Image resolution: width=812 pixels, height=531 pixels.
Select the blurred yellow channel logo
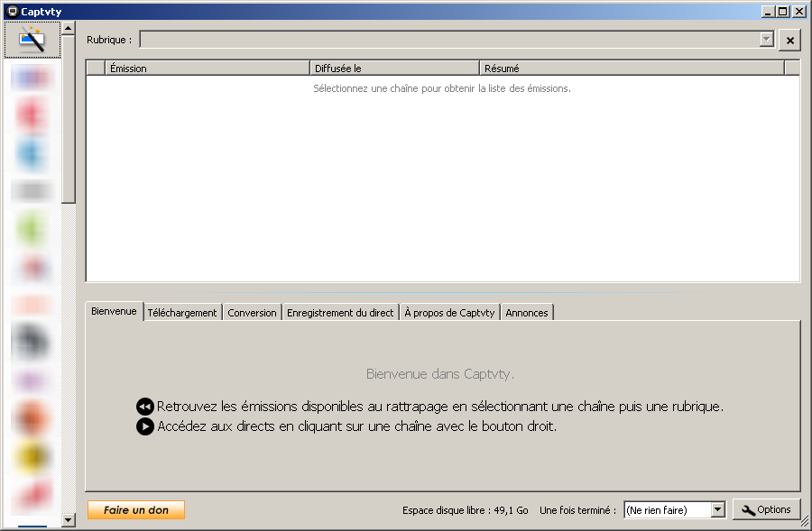coord(32,455)
